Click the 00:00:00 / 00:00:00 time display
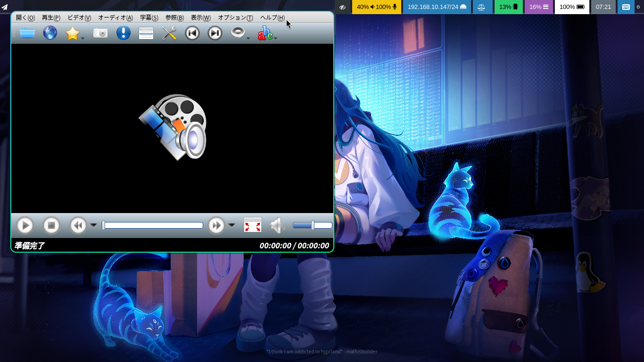 tap(294, 246)
